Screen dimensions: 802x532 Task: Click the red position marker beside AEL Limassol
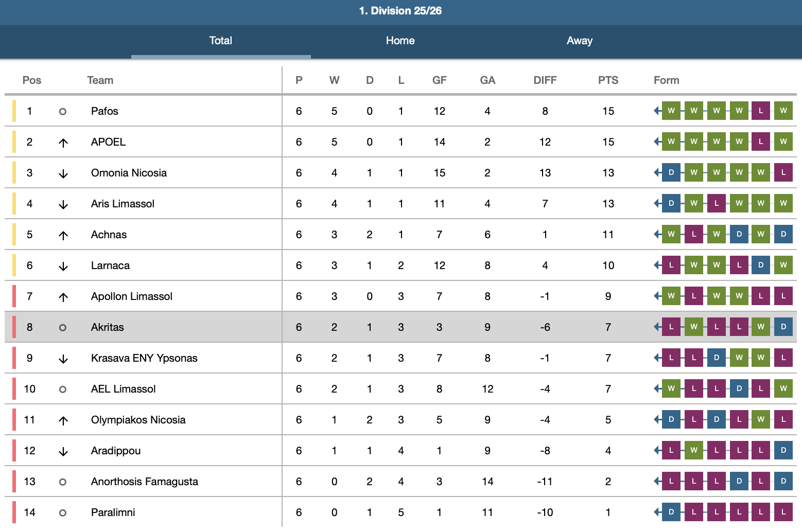pos(14,389)
